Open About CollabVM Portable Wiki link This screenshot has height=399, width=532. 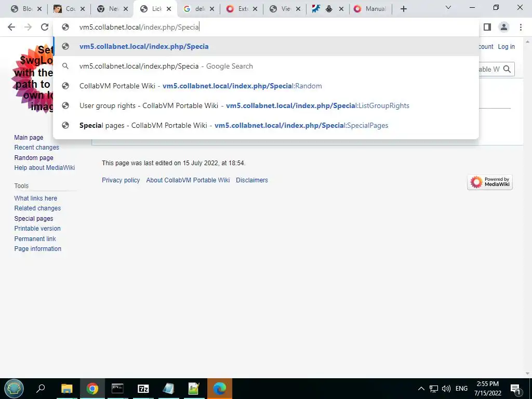188,180
